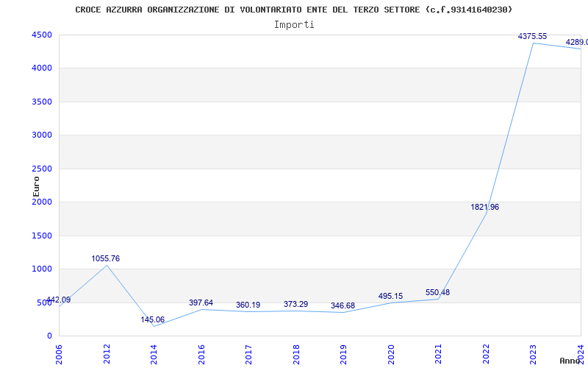Click the 442.09 data label
This screenshot has height=368, width=588.
click(x=58, y=300)
